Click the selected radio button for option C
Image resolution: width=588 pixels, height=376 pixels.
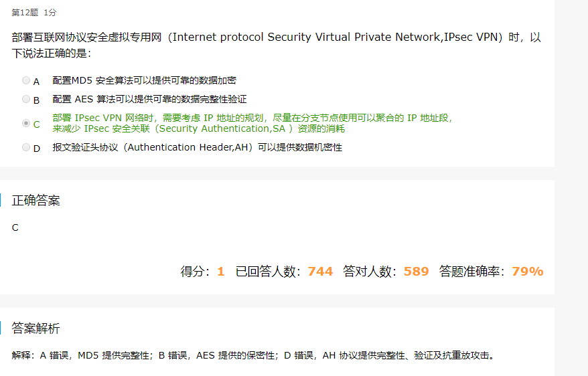26,123
